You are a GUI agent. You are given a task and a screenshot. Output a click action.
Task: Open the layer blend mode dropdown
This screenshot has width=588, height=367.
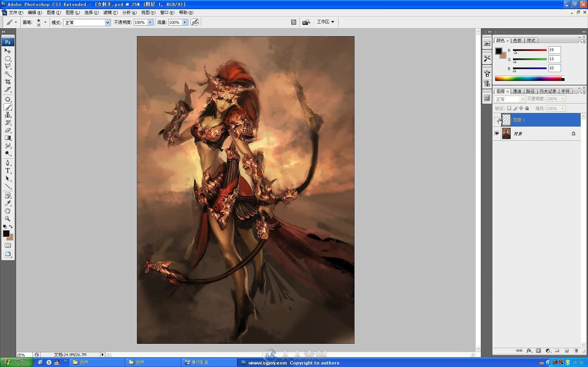point(510,99)
